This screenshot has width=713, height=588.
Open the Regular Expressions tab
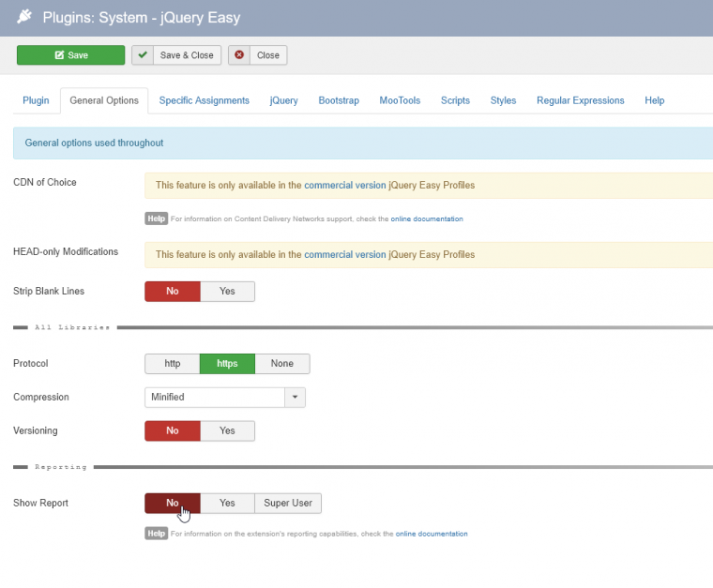coord(580,100)
